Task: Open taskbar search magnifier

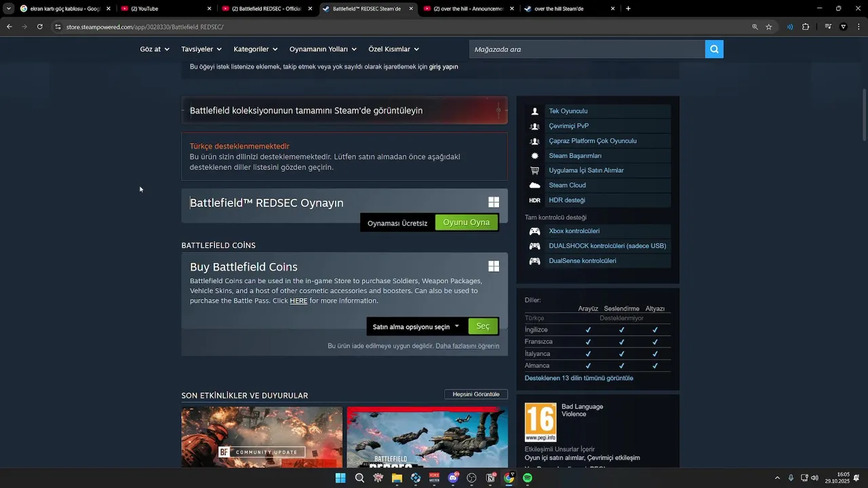Action: tap(359, 478)
